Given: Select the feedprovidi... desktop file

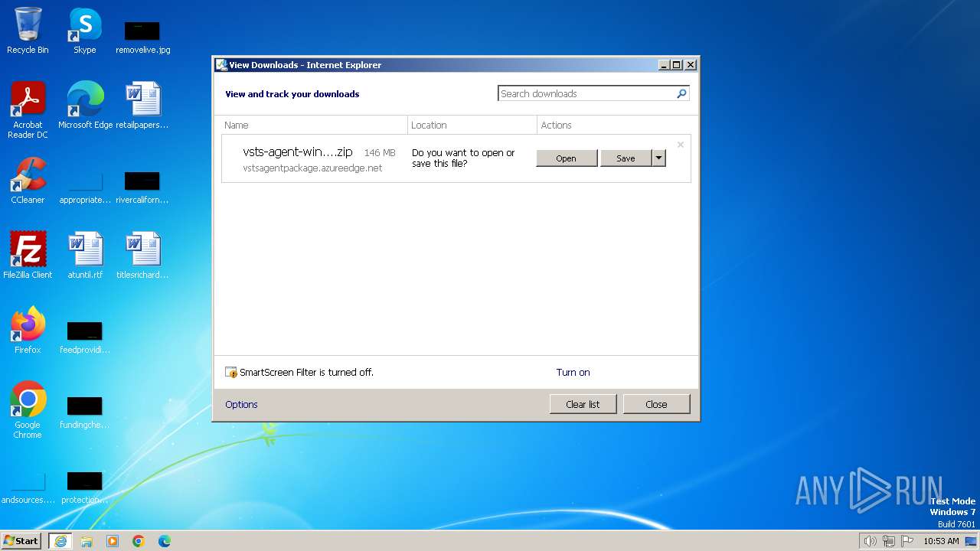Looking at the screenshot, I should (85, 337).
